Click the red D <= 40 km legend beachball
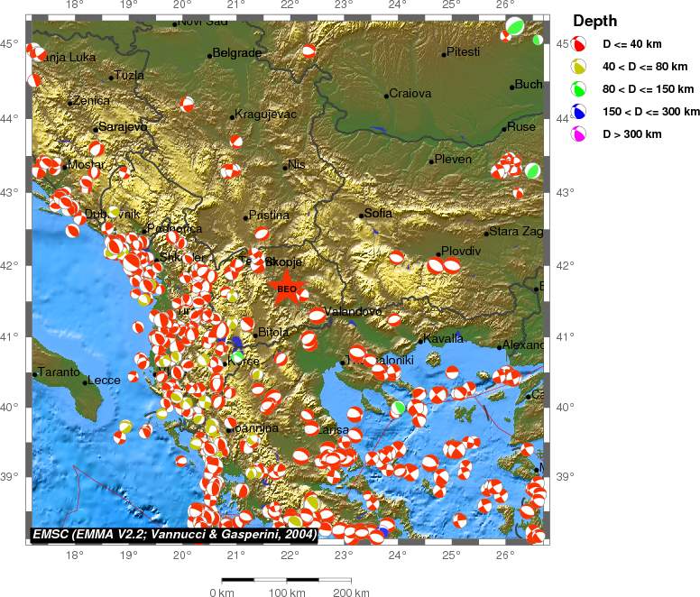 tap(578, 43)
